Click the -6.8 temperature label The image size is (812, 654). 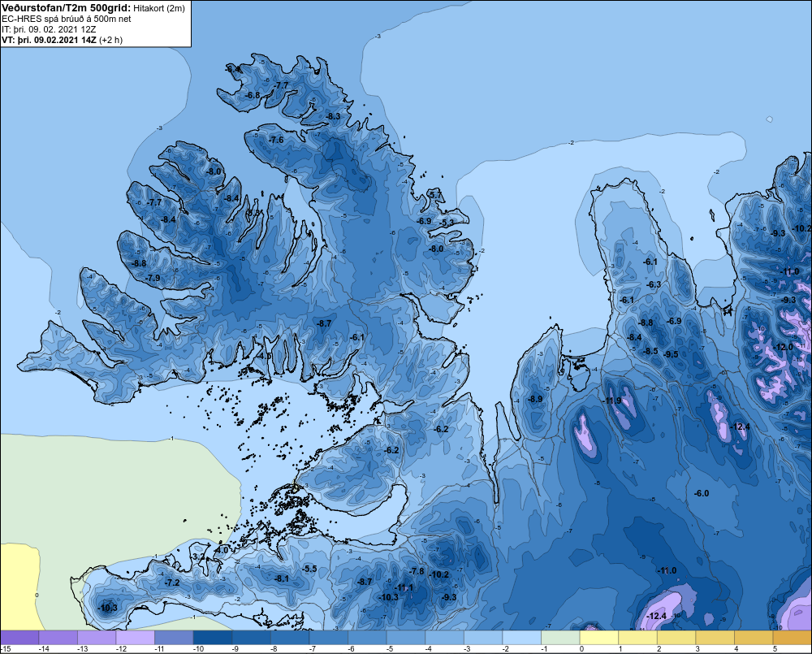253,95
